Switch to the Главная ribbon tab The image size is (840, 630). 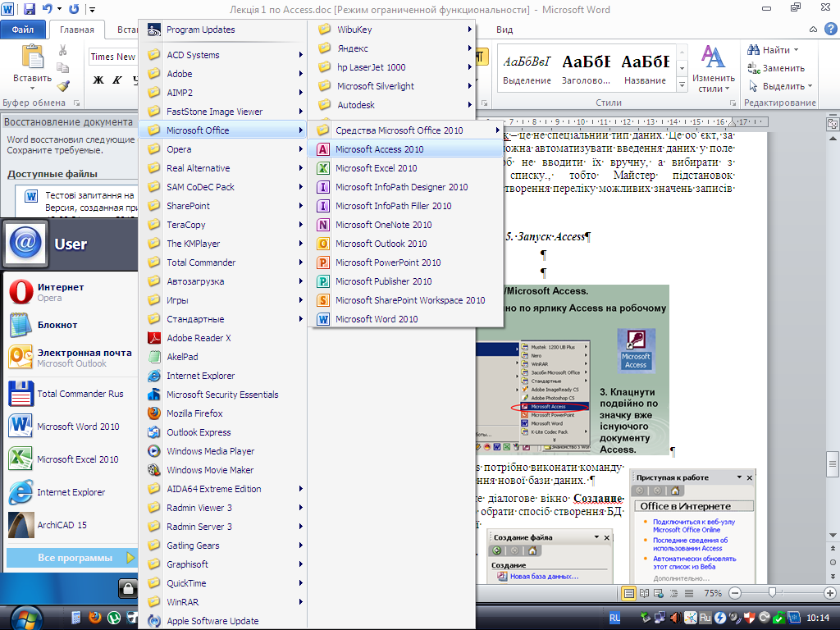[76, 30]
